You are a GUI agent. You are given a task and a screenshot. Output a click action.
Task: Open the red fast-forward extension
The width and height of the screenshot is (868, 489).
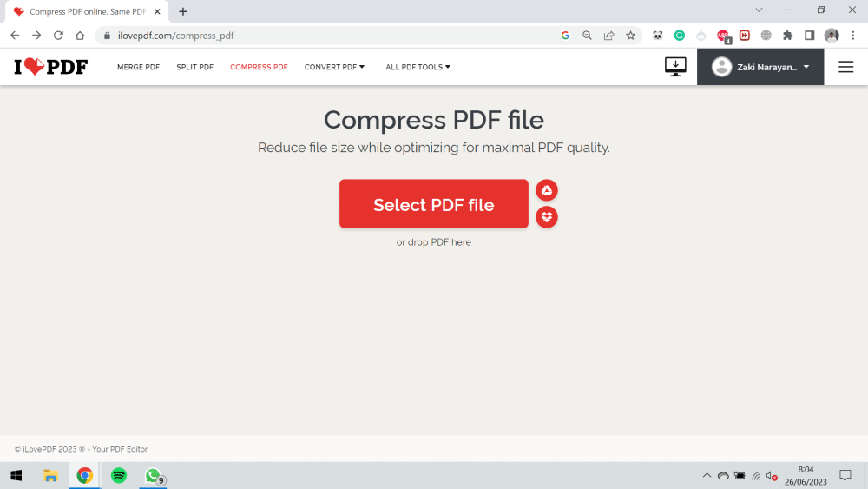coord(745,36)
